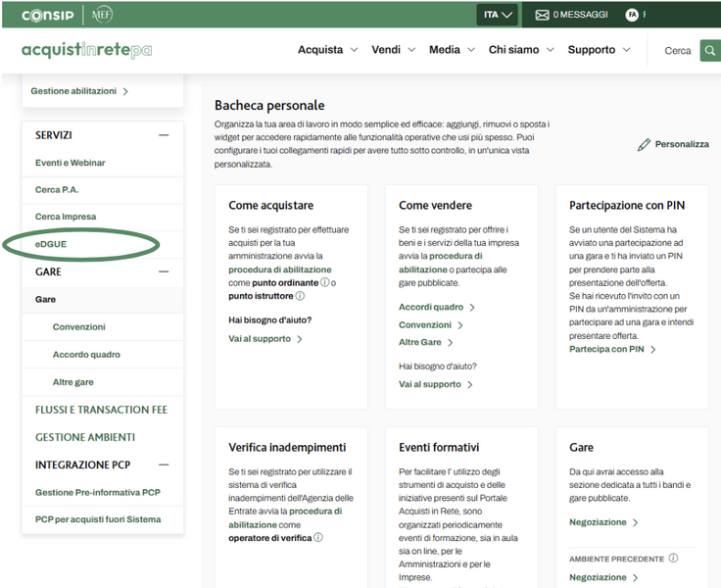This screenshot has width=721, height=588.
Task: Click the Partecipa con PIN link
Action: 606,349
